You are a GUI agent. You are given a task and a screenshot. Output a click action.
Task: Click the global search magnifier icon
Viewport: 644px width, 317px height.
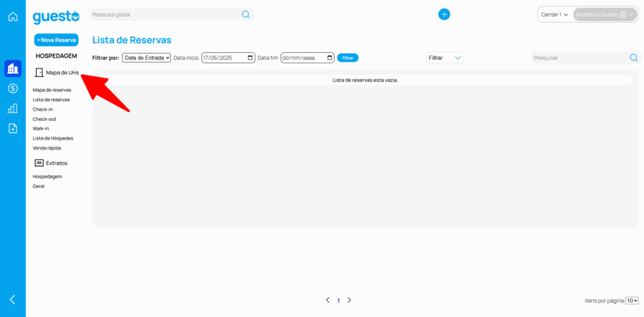[x=246, y=14]
